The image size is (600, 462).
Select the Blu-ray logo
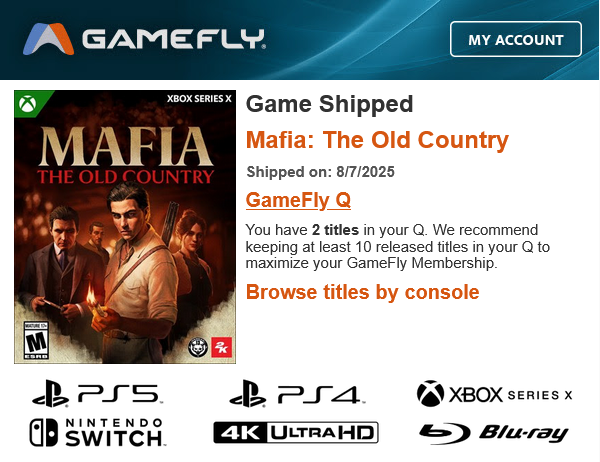[494, 433]
